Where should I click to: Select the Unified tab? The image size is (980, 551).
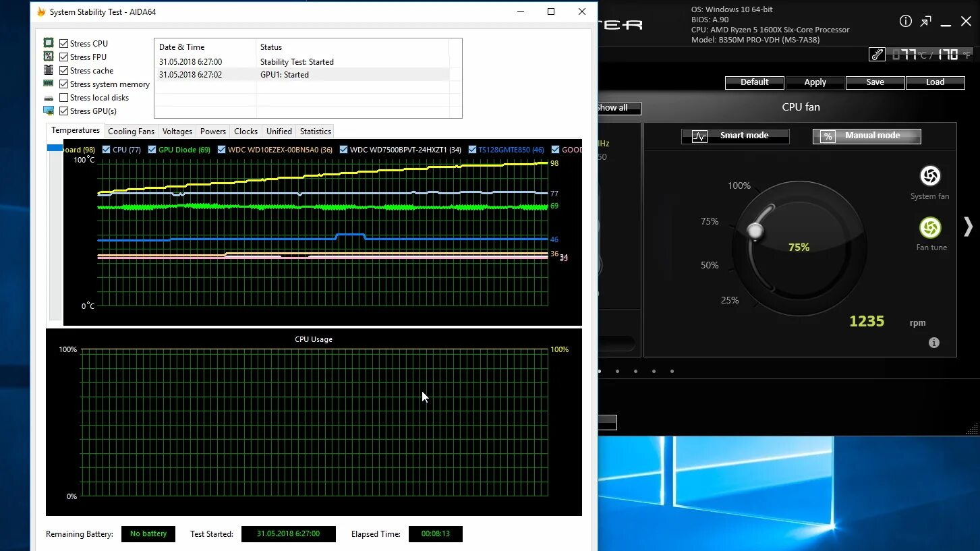click(279, 132)
